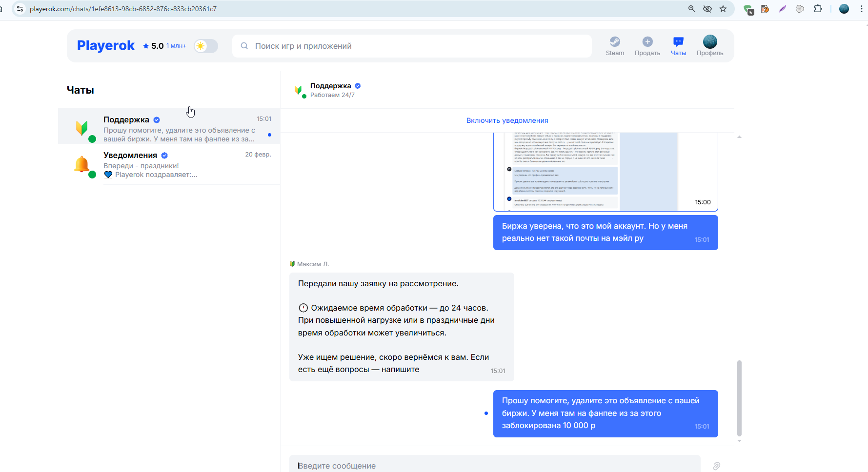Screen dimensions: 868x472
Task: Bookmark this page with the star icon
Action: pos(723,9)
